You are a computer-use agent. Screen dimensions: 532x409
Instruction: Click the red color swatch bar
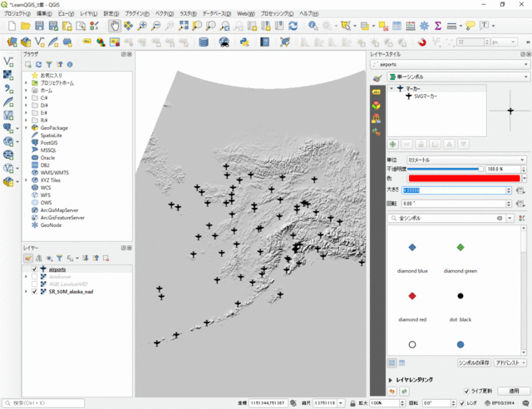[464, 178]
